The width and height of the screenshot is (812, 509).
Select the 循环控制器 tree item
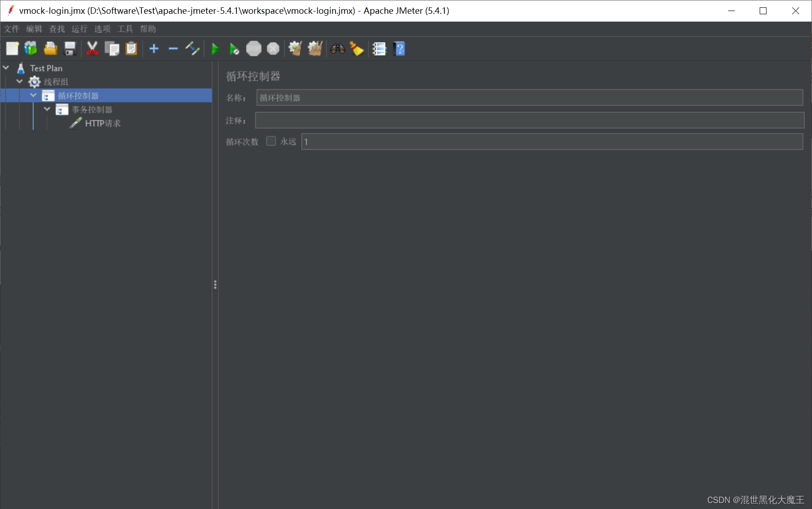click(x=78, y=96)
